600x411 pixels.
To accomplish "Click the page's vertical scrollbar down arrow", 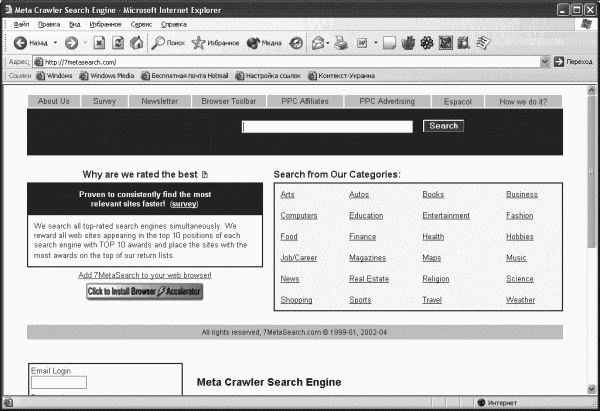I will (591, 390).
